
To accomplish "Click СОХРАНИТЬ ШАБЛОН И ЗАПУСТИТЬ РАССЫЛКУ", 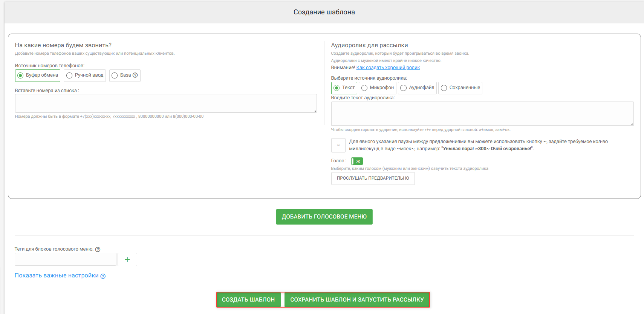I will 357,300.
